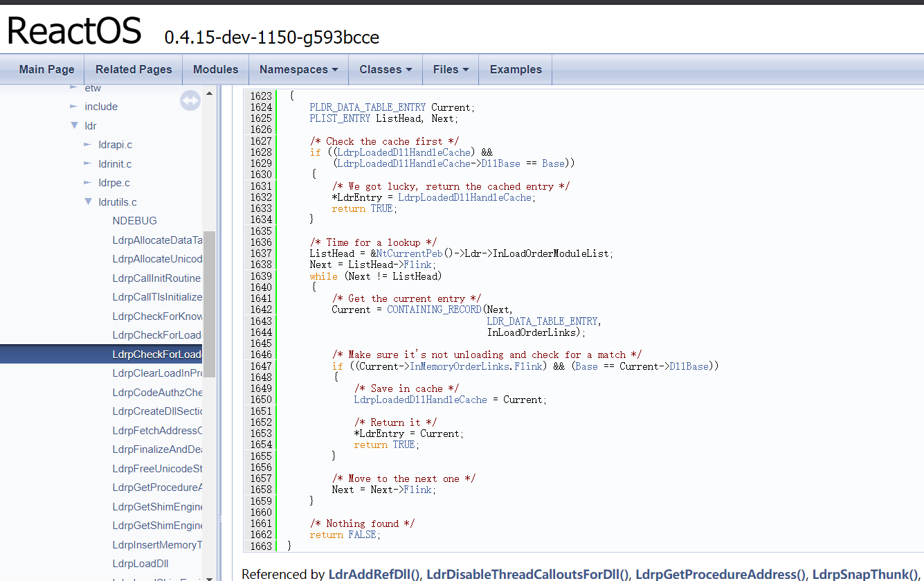Switch to the Modules tab
Screen dimensions: 924x581
(215, 69)
